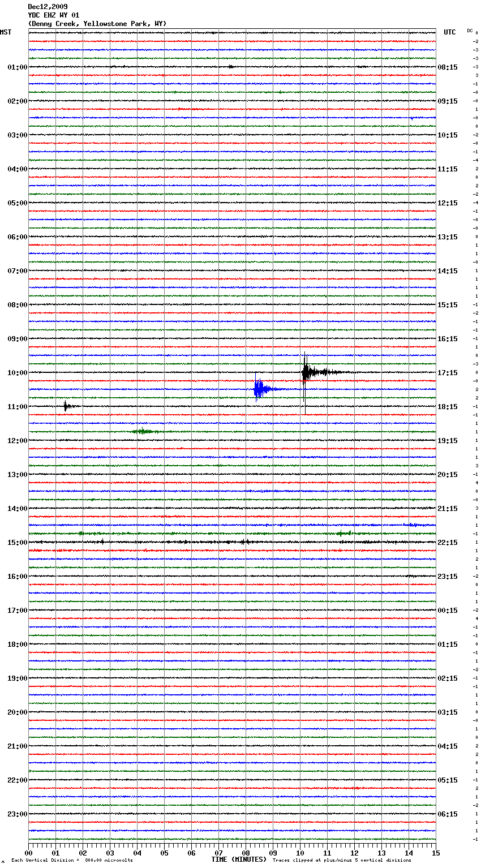Select the 21:00 MST row label
The height and width of the screenshot is (868, 481).
(17, 746)
